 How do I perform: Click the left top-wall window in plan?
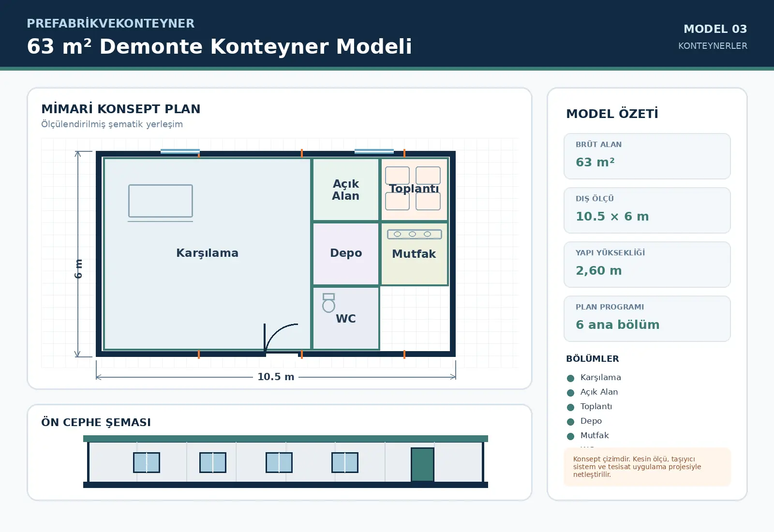pyautogui.click(x=180, y=151)
